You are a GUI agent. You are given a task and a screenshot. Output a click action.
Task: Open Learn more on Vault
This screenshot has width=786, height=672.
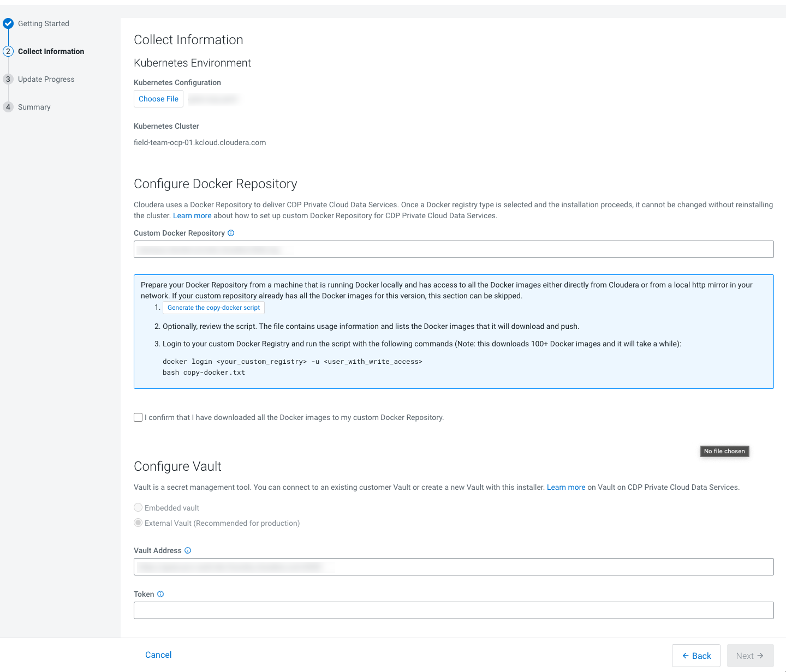(566, 487)
